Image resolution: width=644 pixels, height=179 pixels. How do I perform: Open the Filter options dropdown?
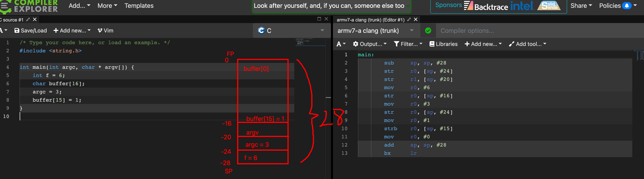coord(408,44)
